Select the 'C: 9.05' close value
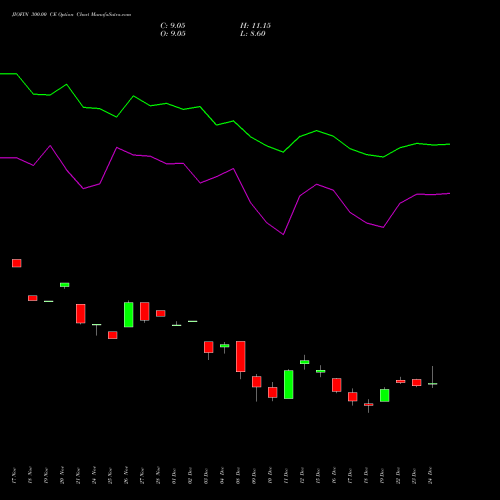This screenshot has height=500, width=500. tap(173, 26)
